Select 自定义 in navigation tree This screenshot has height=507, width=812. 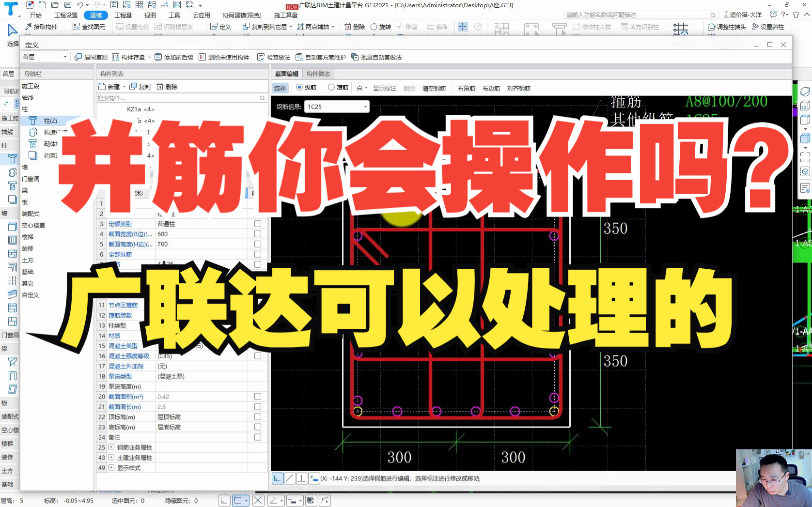30,295
